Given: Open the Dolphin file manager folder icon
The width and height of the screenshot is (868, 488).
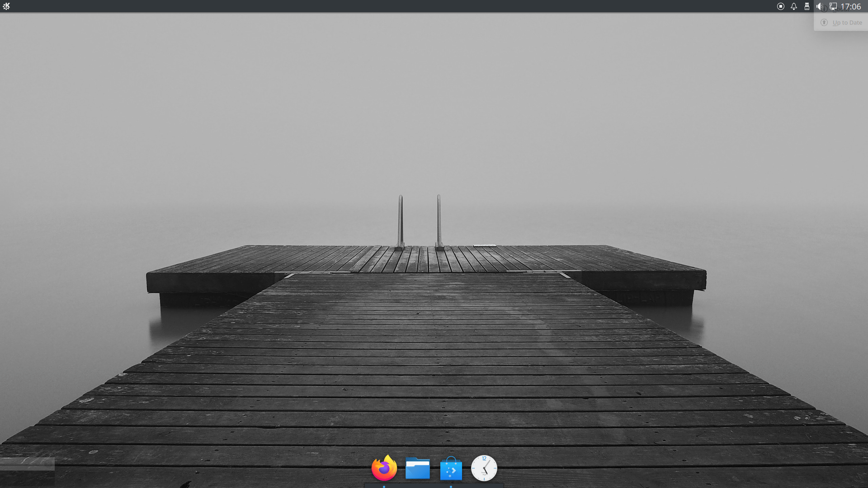Looking at the screenshot, I should click(417, 468).
